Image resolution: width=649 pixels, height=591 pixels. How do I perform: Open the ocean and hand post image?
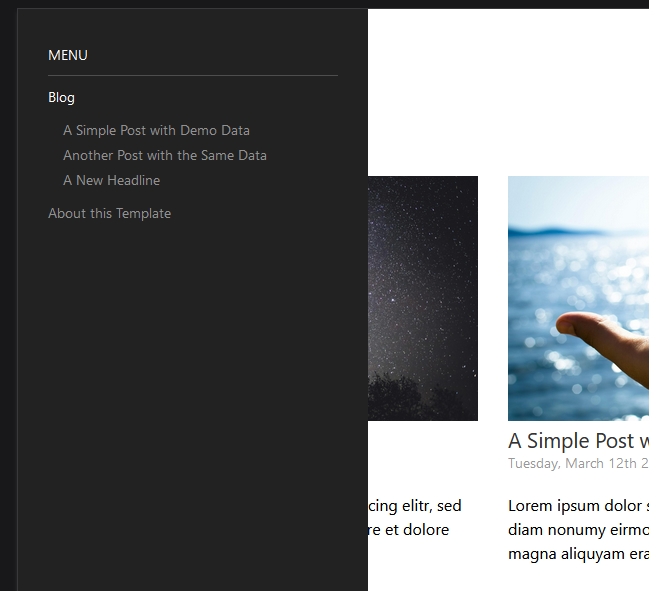pos(578,298)
